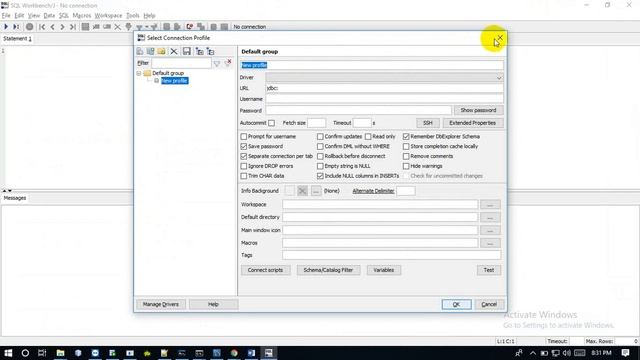
Task: Browse for Workspace file button
Action: (490, 204)
